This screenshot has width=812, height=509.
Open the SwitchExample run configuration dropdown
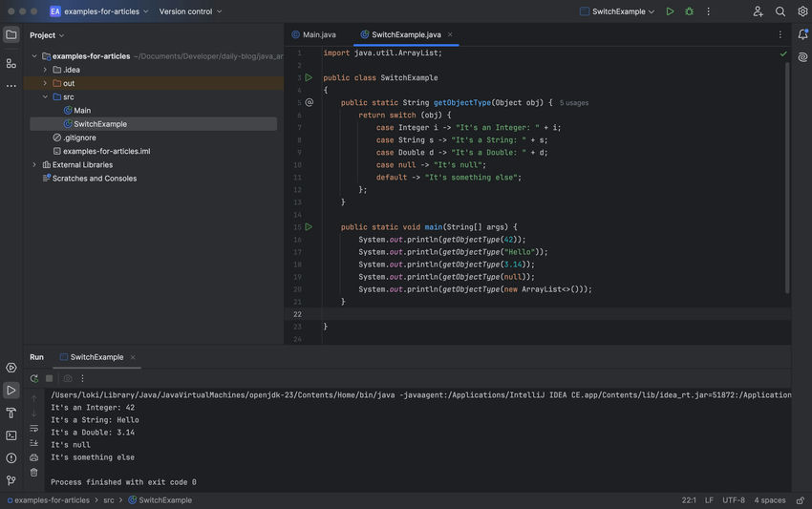tap(617, 11)
